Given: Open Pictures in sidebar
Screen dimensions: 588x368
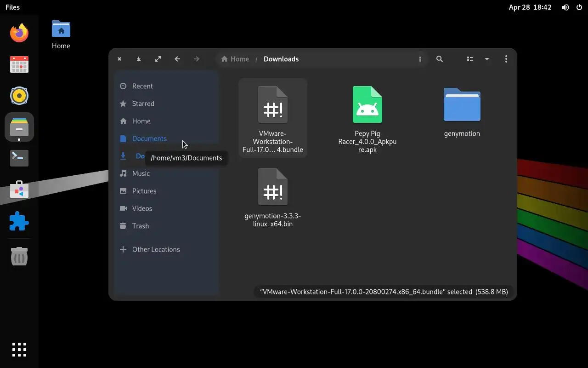Looking at the screenshot, I should click(166, 191).
